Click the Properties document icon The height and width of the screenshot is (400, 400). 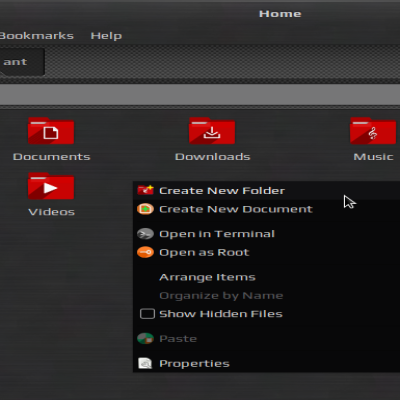[145, 363]
